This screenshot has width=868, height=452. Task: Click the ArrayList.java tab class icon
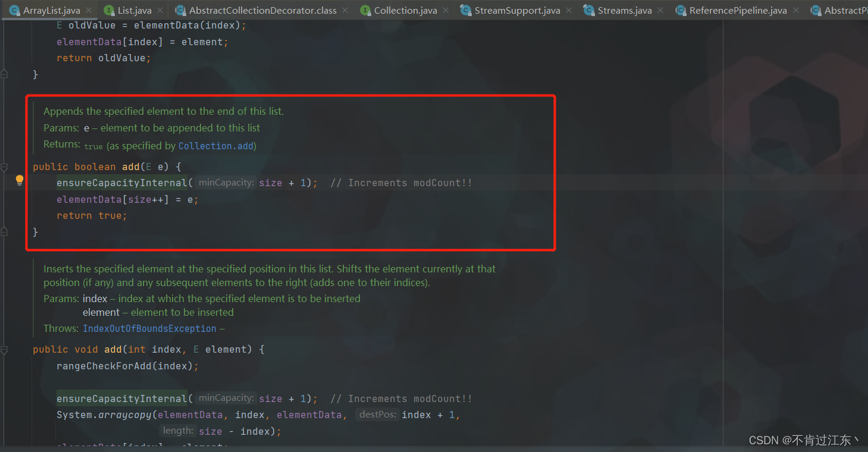tap(14, 10)
